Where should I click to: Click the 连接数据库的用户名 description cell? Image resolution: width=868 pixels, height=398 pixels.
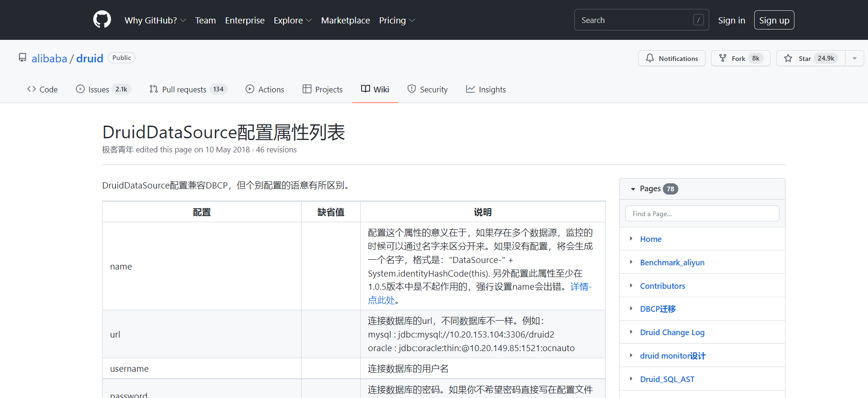coord(482,368)
